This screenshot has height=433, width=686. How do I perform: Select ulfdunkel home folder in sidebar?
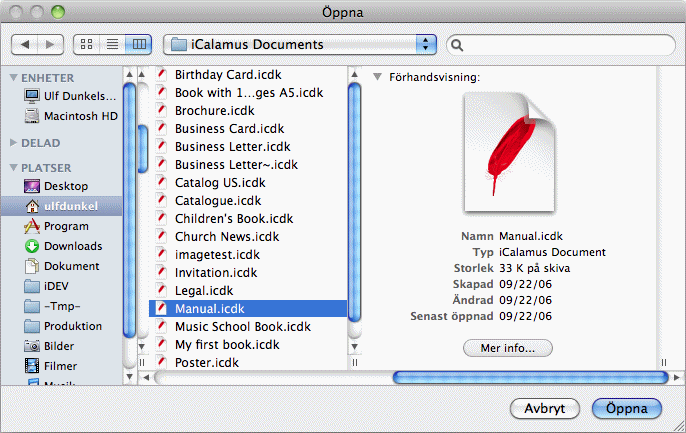(x=61, y=206)
